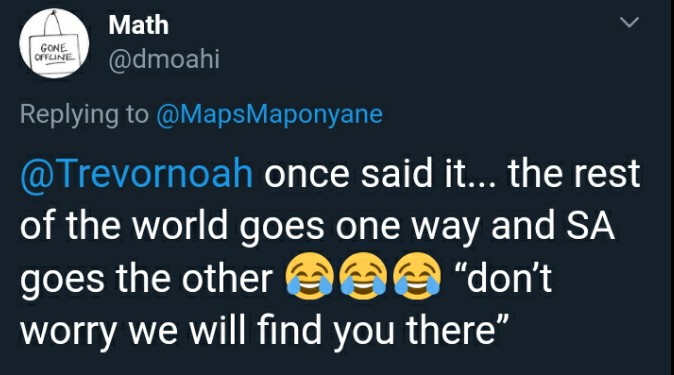Click the word "world" in the tweet

[x=180, y=225]
